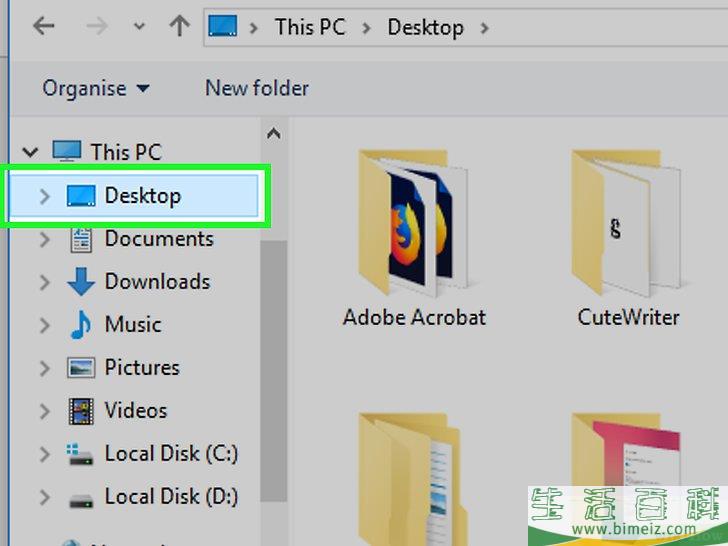Expand the Downloads tree node
728x546 pixels.
click(x=45, y=282)
